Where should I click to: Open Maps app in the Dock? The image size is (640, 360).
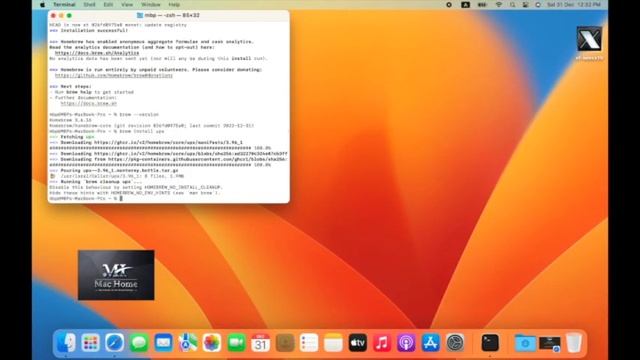coord(188,342)
